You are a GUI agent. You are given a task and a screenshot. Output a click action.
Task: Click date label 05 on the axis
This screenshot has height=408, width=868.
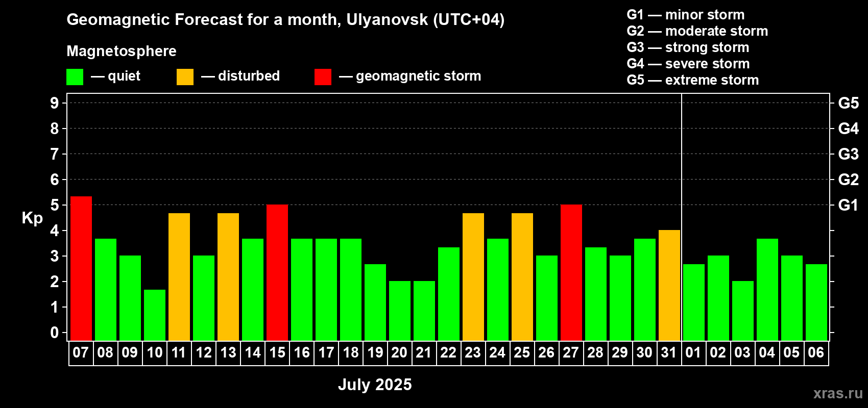pos(791,352)
